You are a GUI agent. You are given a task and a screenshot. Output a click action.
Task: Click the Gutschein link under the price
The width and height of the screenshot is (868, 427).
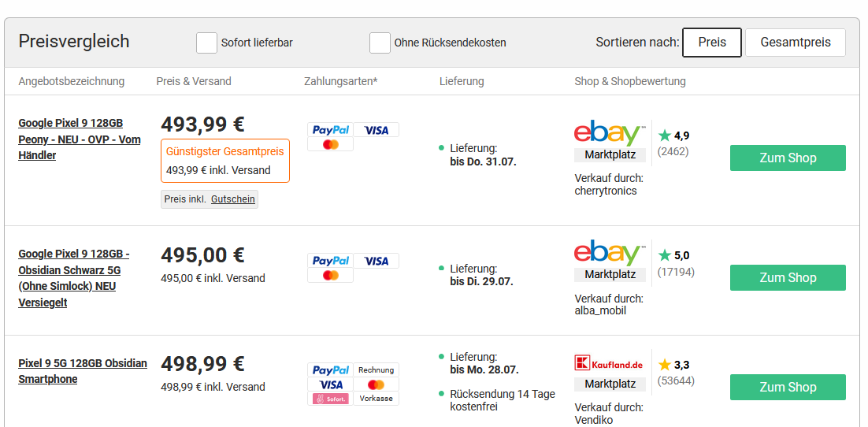click(x=233, y=199)
